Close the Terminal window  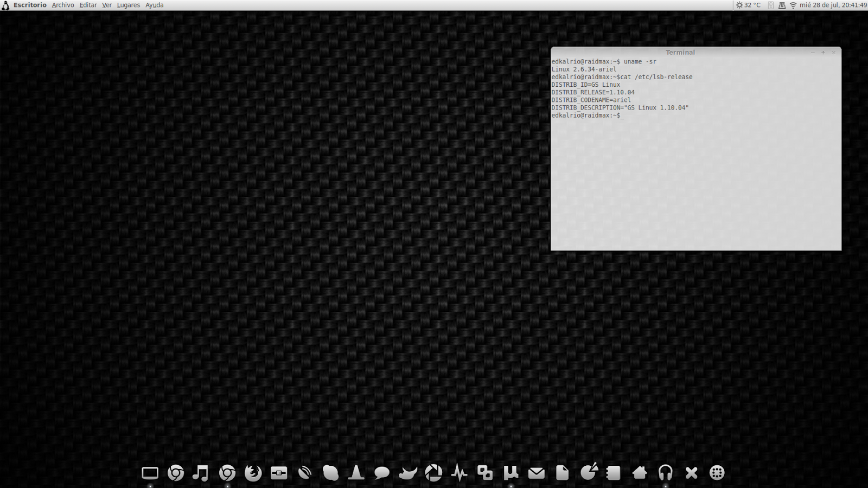(x=834, y=53)
